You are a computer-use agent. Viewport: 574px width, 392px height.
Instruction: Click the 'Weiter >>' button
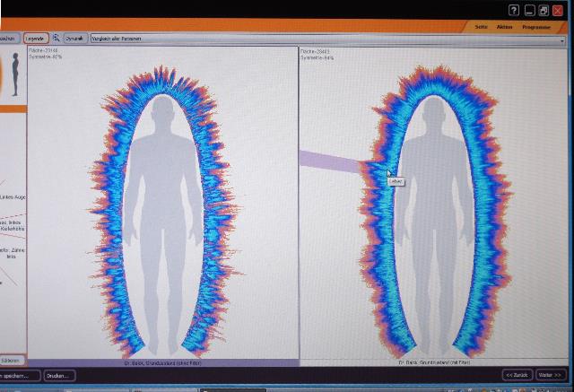(550, 374)
